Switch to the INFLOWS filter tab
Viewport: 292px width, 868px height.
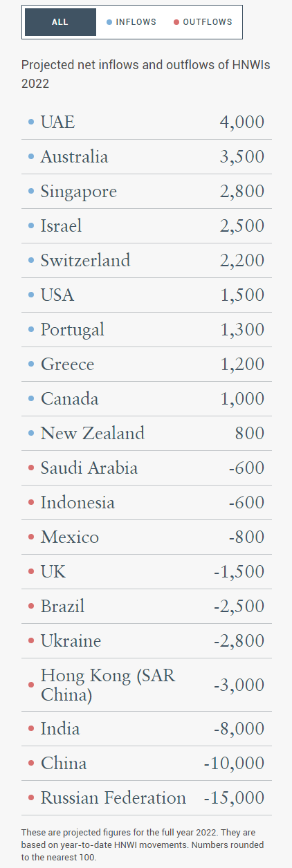coord(131,22)
